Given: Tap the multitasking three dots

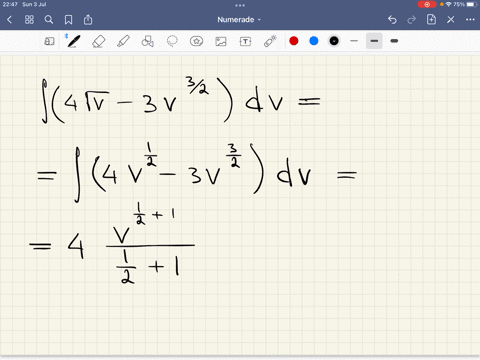Looking at the screenshot, I should tap(240, 5).
